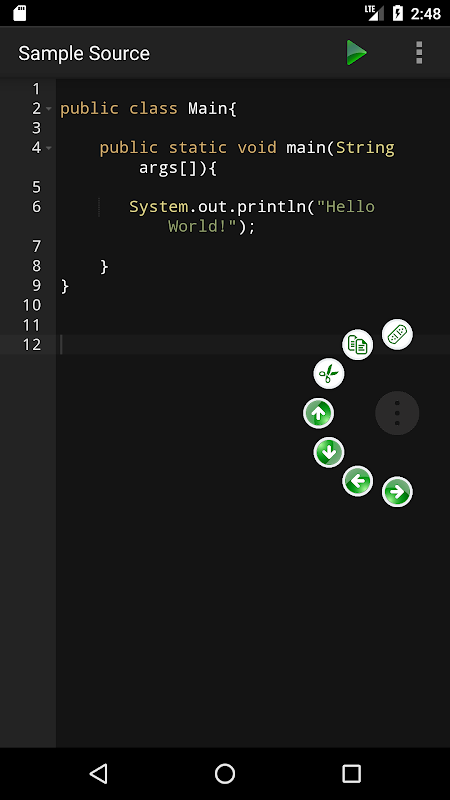Image resolution: width=450 pixels, height=800 pixels.
Task: Click the "static" keyword
Action: click(197, 148)
